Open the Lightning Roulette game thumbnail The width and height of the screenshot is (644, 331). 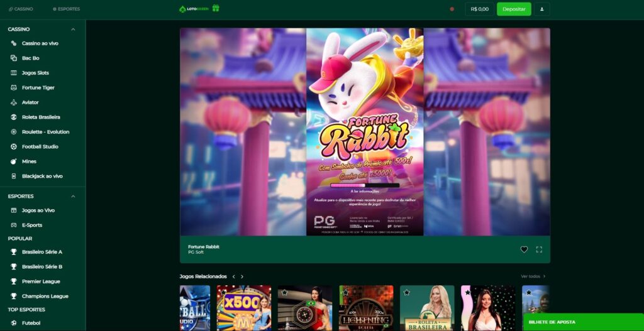[366, 308]
